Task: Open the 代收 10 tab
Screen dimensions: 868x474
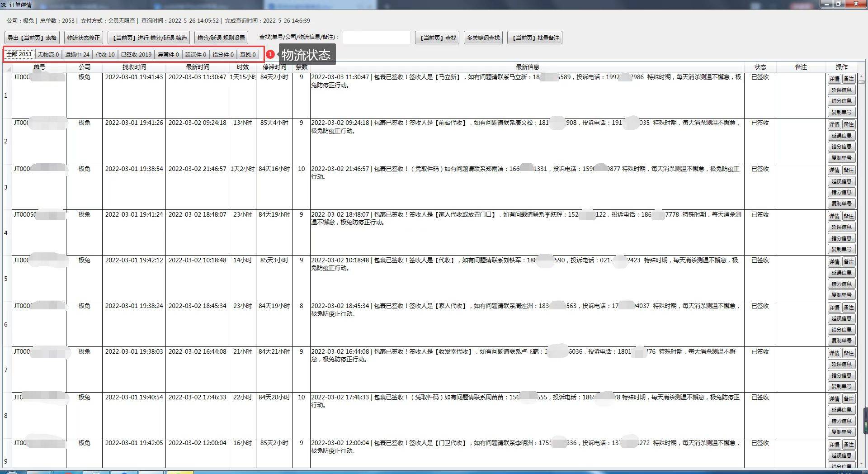Action: [105, 55]
